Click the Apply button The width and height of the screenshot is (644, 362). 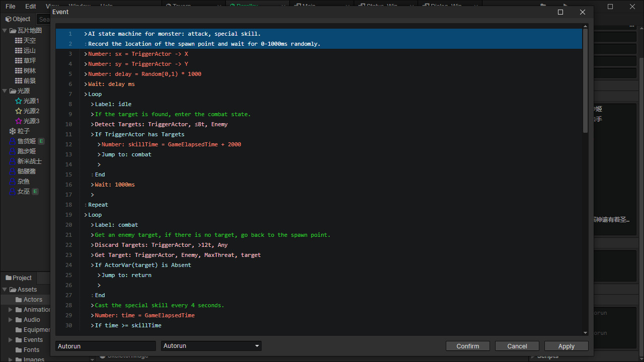click(566, 346)
